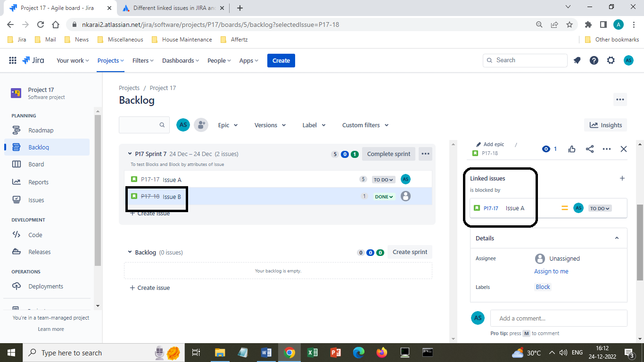Click the issue detail panel scrollbar
The image size is (644, 362).
tap(640, 242)
